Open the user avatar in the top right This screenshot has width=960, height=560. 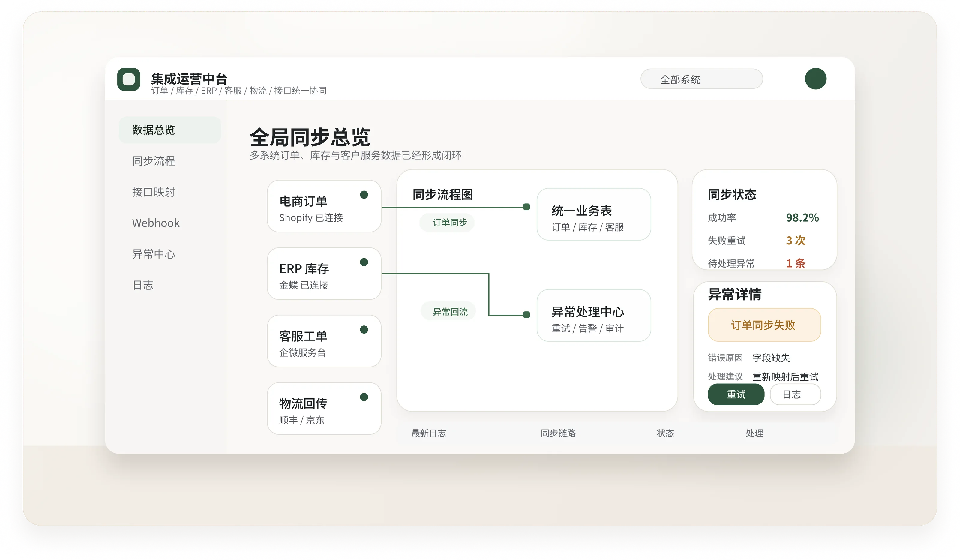(x=815, y=79)
